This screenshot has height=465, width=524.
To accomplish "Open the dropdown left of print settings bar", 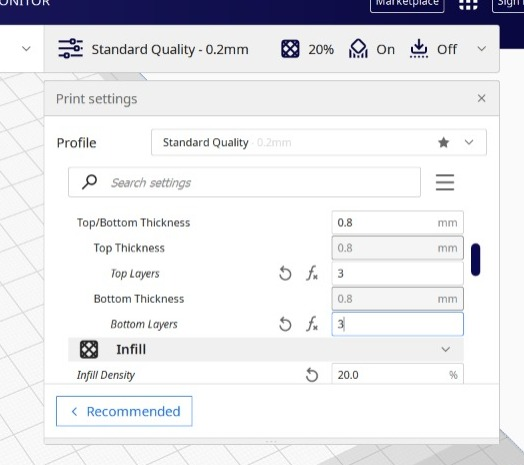I will 26,49.
